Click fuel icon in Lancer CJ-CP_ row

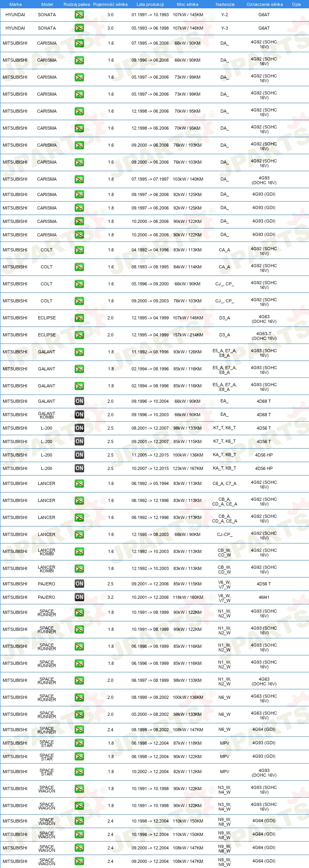coord(79,535)
